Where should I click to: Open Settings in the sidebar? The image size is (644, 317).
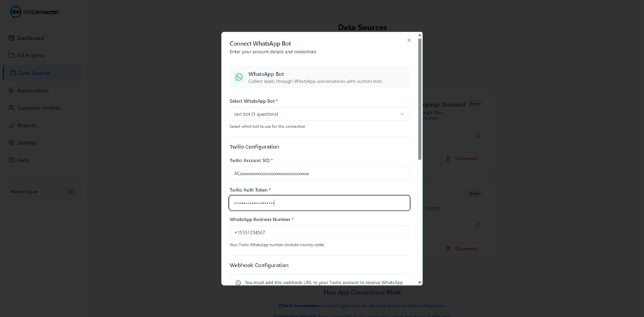[x=42, y=143]
